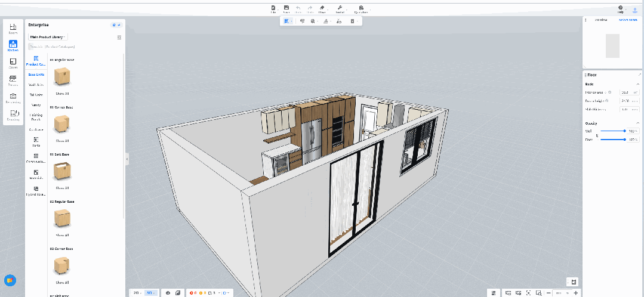Click the Save icon in top toolbar
Viewport: 644px width, 297px height.
(286, 9)
